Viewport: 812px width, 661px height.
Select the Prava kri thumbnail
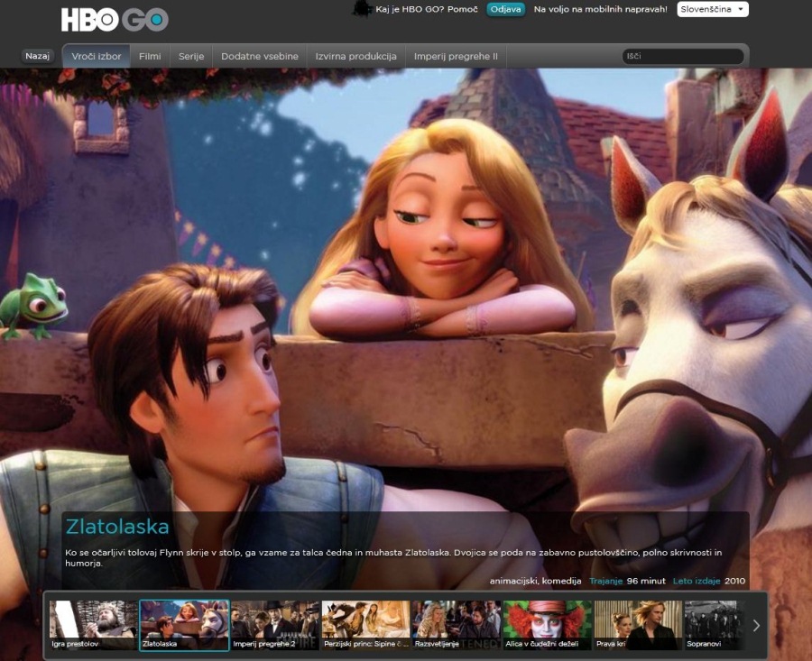(x=638, y=625)
